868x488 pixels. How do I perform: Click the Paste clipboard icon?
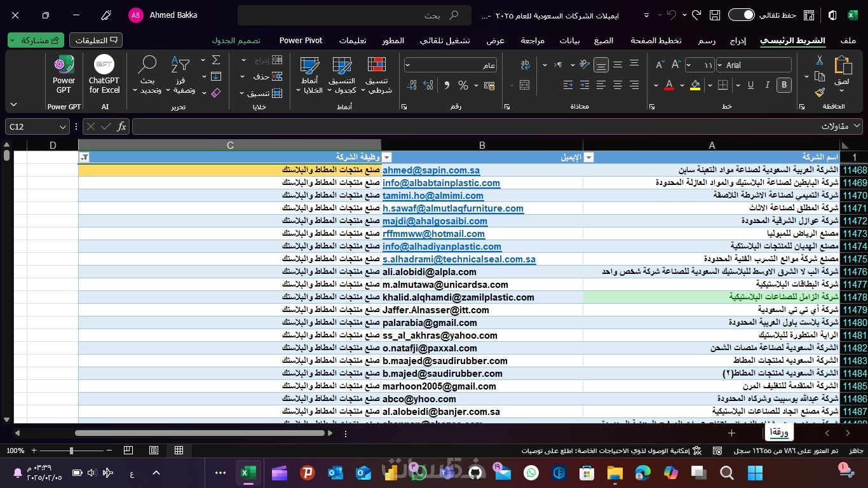click(843, 65)
